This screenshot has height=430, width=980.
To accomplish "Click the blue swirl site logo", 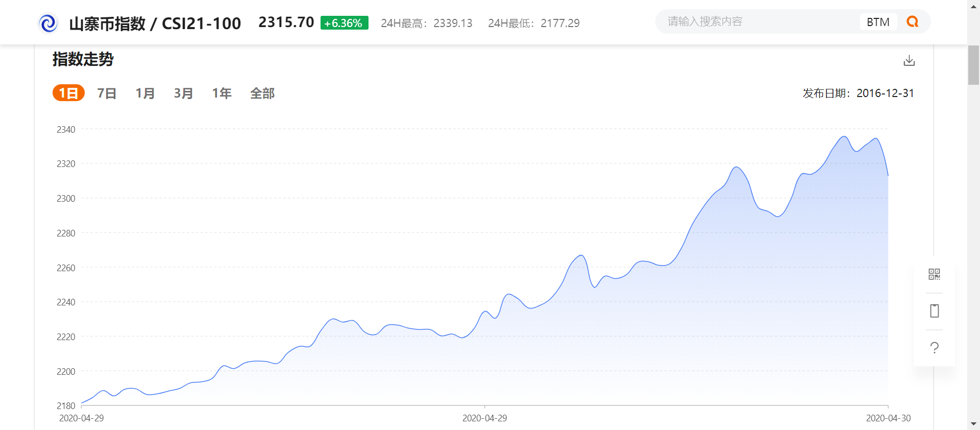I will tap(48, 23).
